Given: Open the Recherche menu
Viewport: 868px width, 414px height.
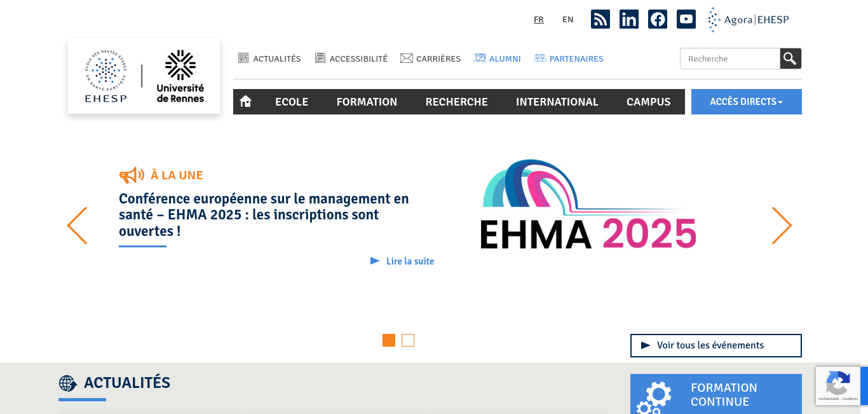Looking at the screenshot, I should (457, 102).
